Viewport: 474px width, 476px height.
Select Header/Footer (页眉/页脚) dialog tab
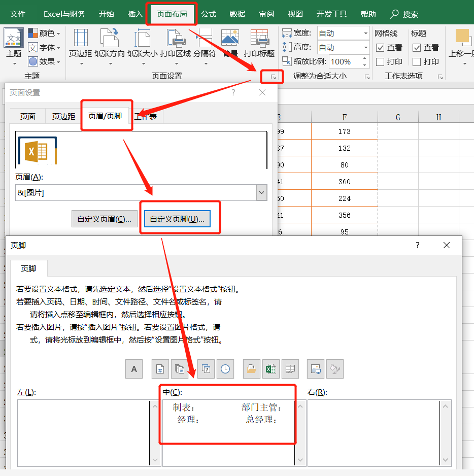coord(105,116)
